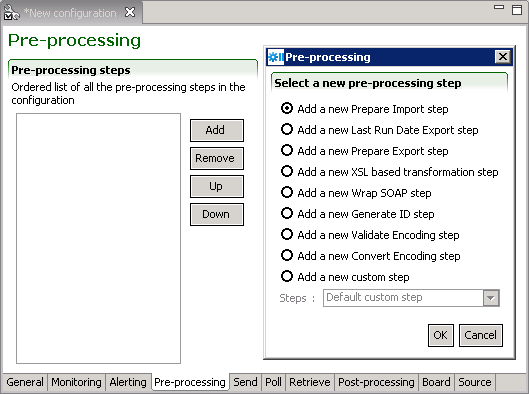The height and width of the screenshot is (394, 529).
Task: Go to the Alerting tab
Action: point(128,382)
